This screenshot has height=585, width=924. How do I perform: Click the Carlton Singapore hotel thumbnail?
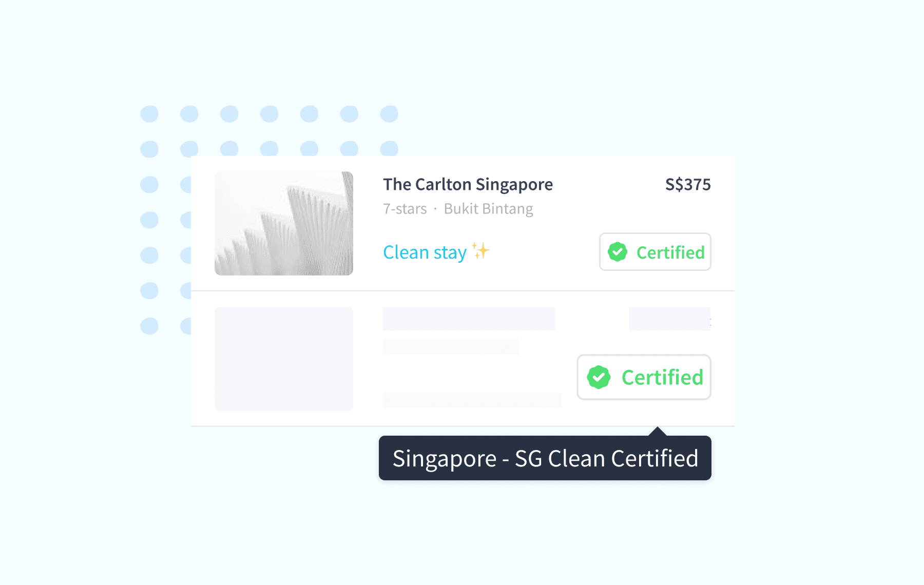tap(284, 223)
